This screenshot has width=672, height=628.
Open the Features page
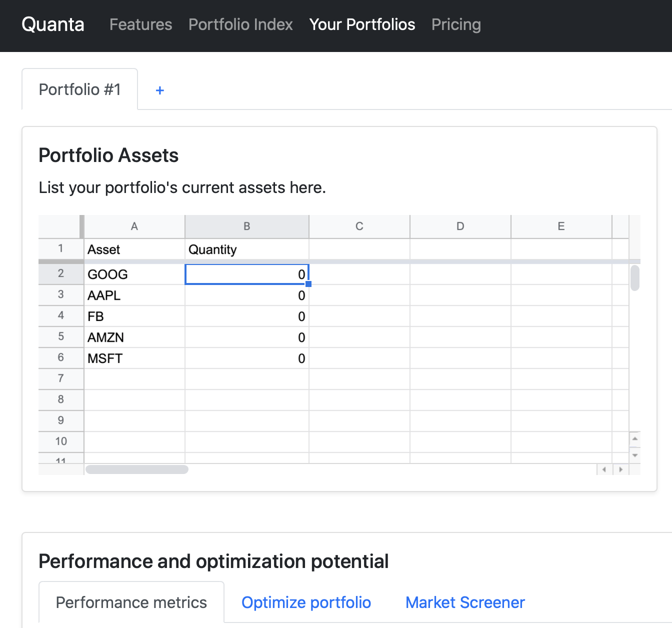(140, 24)
